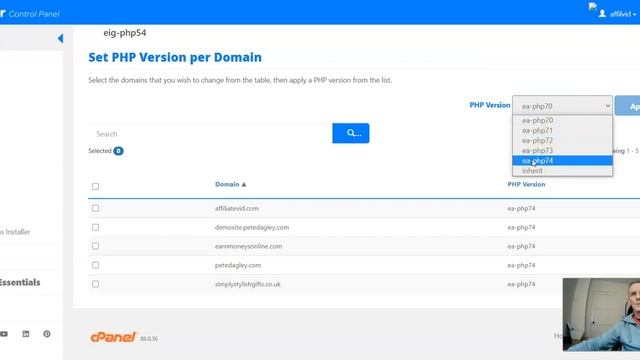Select the petedagley.com checkbox
This screenshot has height=360, width=640.
[x=96, y=265]
